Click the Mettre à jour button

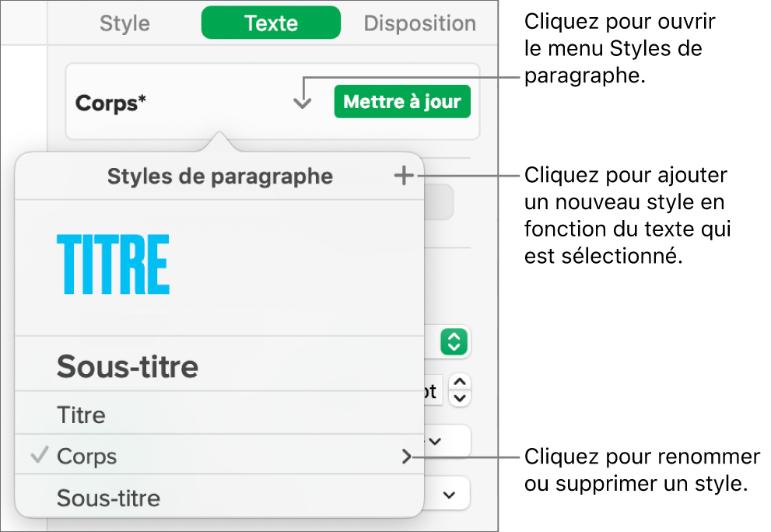[402, 102]
